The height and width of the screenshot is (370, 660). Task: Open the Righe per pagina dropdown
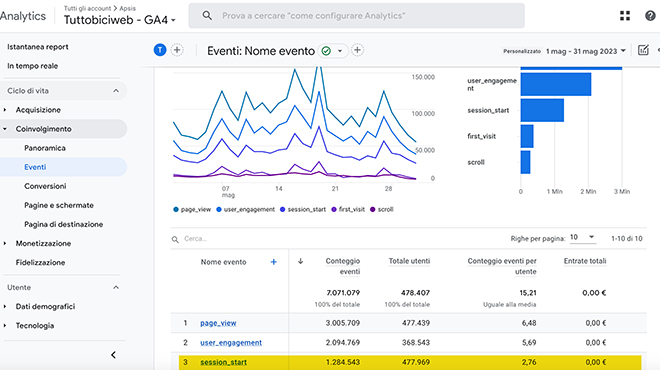tap(582, 237)
